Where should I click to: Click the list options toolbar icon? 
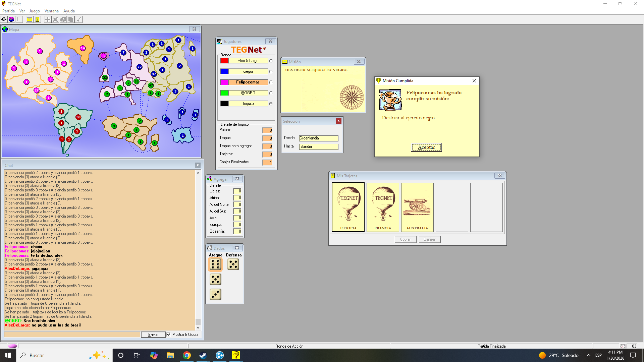[x=19, y=19]
